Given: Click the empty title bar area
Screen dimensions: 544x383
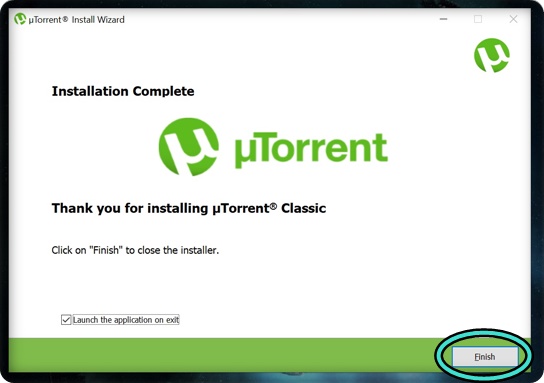Looking at the screenshot, I should coord(278,19).
